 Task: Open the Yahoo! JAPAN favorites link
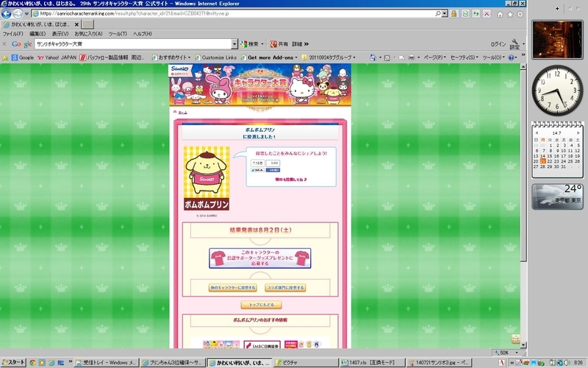coord(57,57)
